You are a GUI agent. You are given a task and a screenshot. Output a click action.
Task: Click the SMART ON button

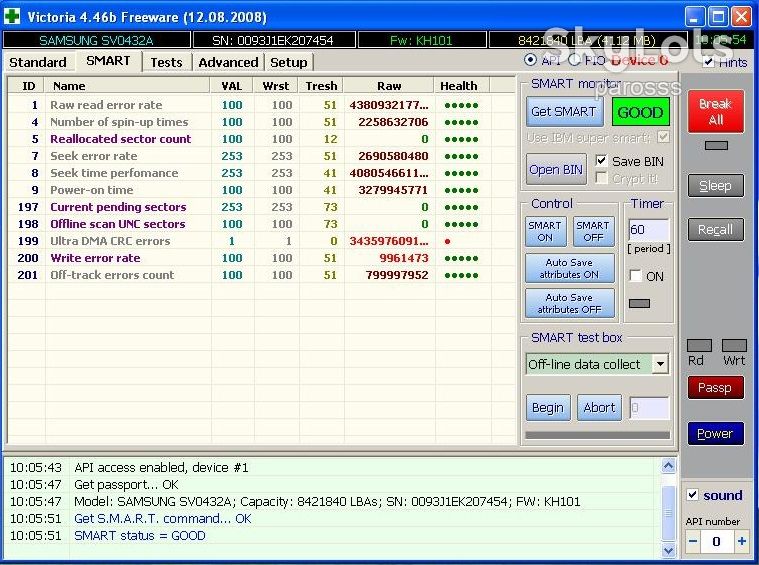[545, 231]
